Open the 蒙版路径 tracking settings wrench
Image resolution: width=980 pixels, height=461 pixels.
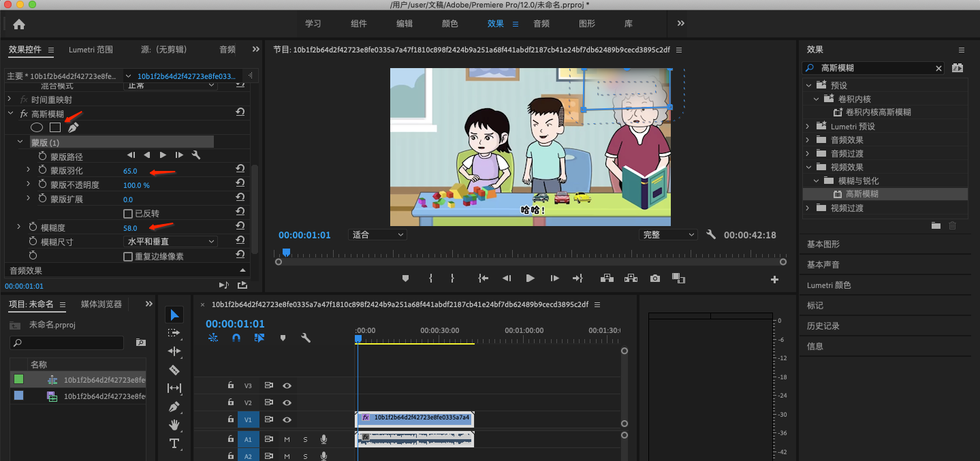pos(196,156)
